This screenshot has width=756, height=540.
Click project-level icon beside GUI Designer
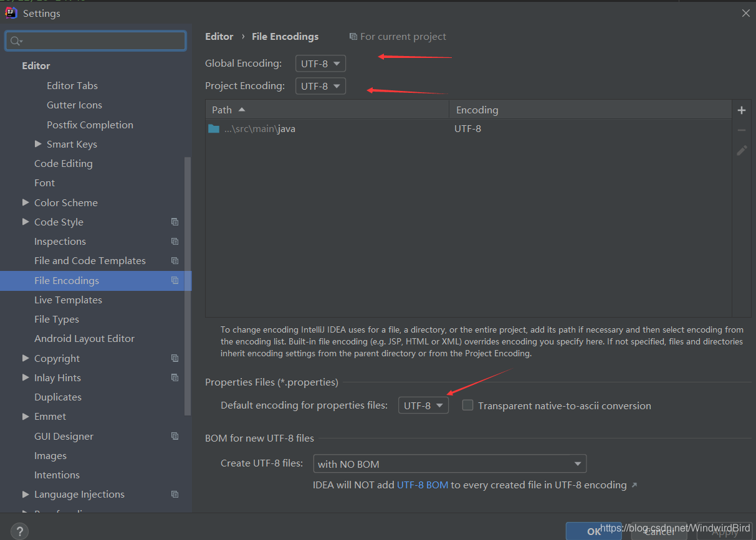(175, 436)
